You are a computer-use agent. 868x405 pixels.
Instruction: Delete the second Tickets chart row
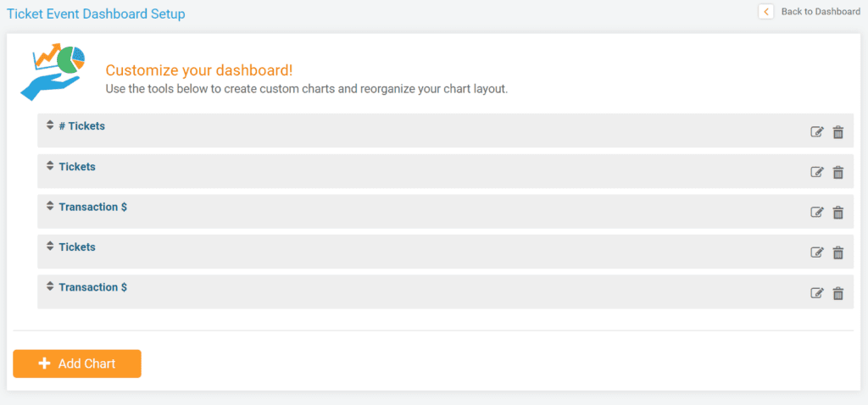(838, 252)
